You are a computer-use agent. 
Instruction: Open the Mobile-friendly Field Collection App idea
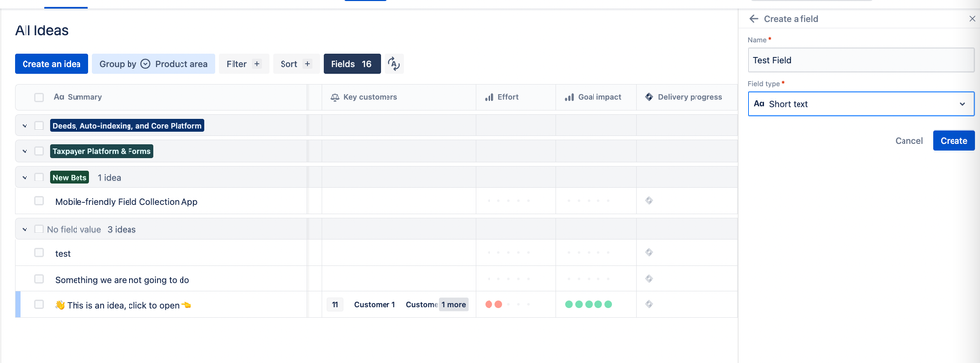pos(127,202)
